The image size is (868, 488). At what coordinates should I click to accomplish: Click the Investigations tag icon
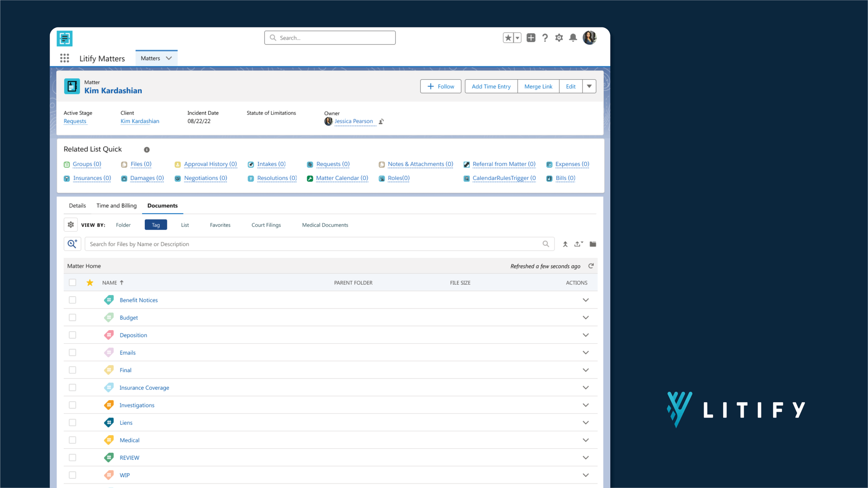109,405
